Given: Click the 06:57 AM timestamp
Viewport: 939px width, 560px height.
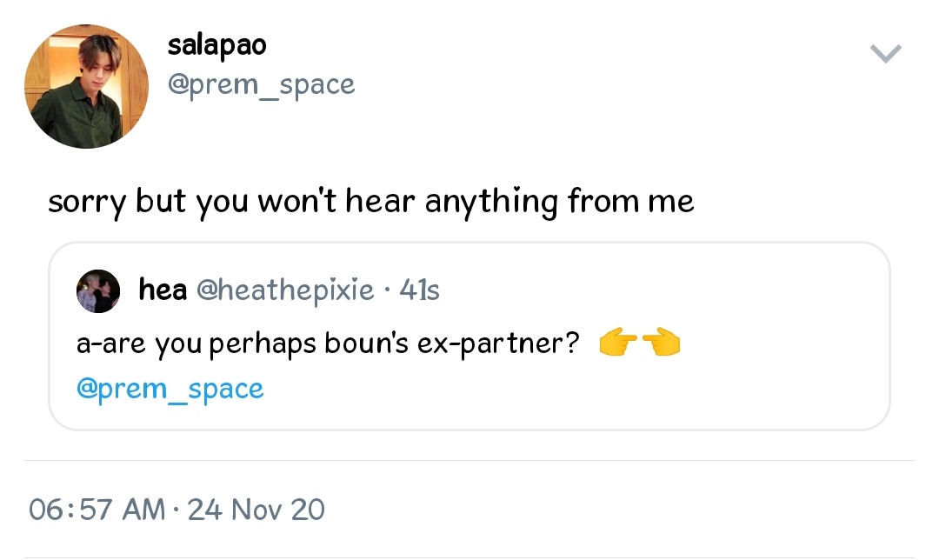Looking at the screenshot, I should 97,509.
